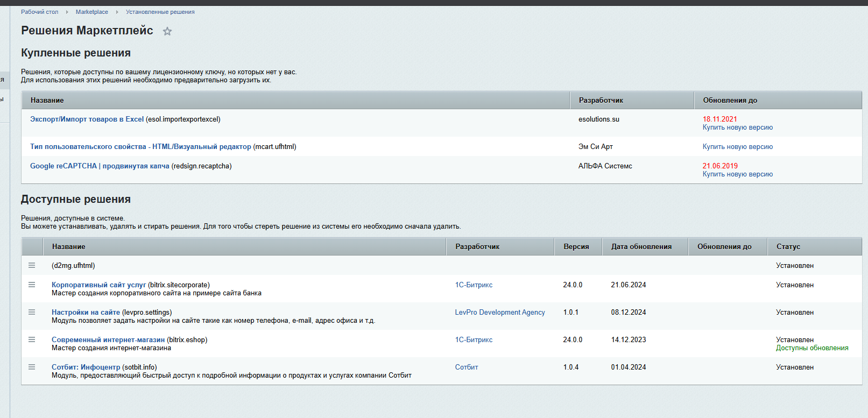Open LevPro Development Agency link
Screen dimensions: 868x418
point(500,313)
